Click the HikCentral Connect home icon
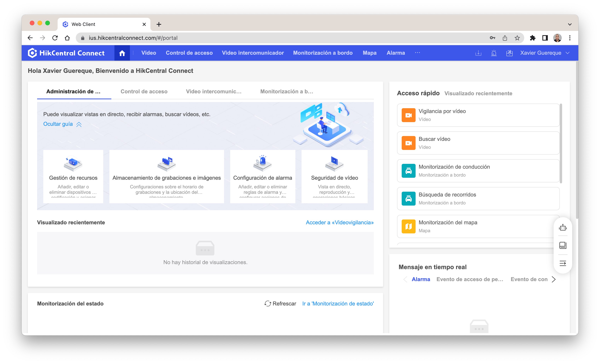600x364 pixels. tap(122, 53)
